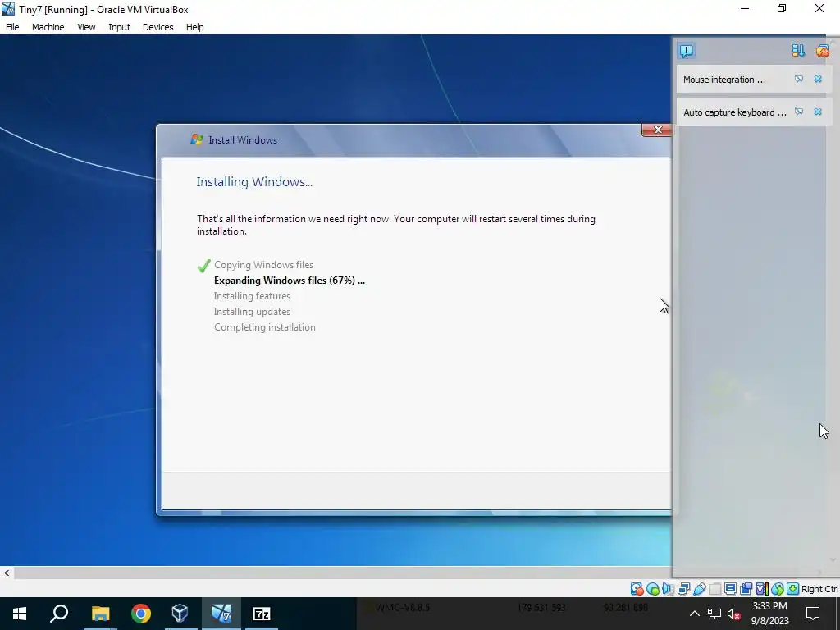Open the Windows Start menu

[20, 614]
